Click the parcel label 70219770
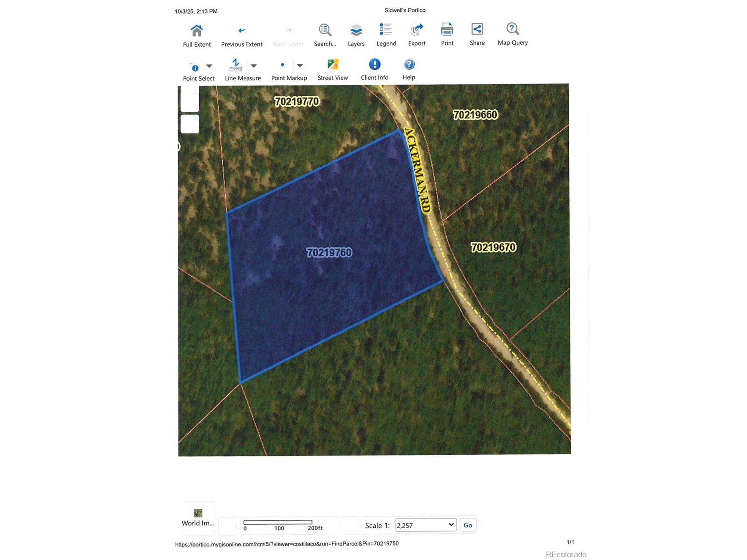747x560 pixels. pyautogui.click(x=296, y=101)
